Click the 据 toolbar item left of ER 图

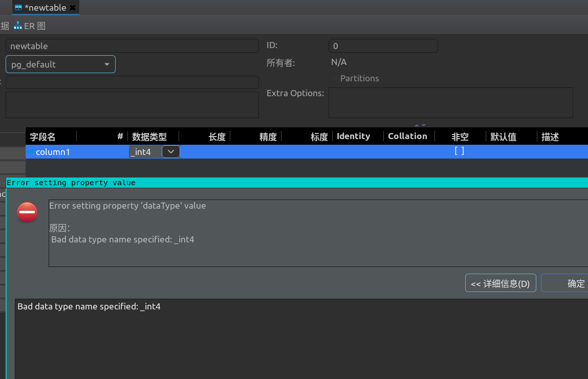click(x=4, y=26)
